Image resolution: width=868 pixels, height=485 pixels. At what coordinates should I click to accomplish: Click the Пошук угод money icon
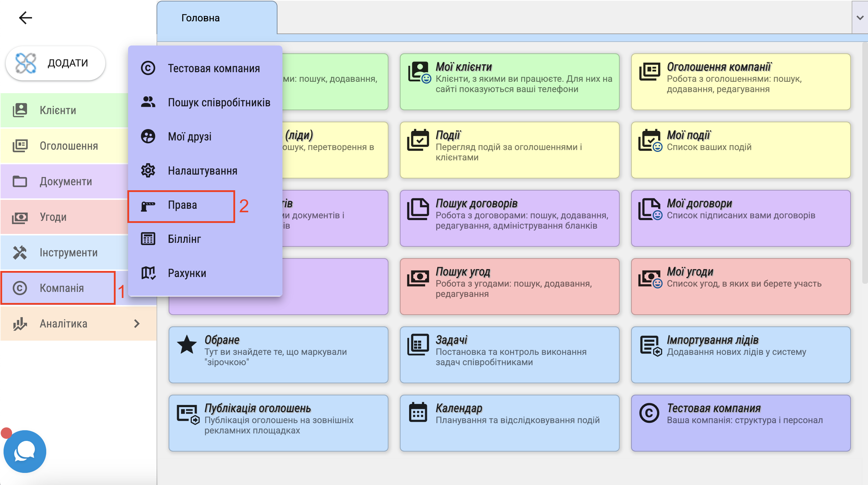[x=418, y=278]
